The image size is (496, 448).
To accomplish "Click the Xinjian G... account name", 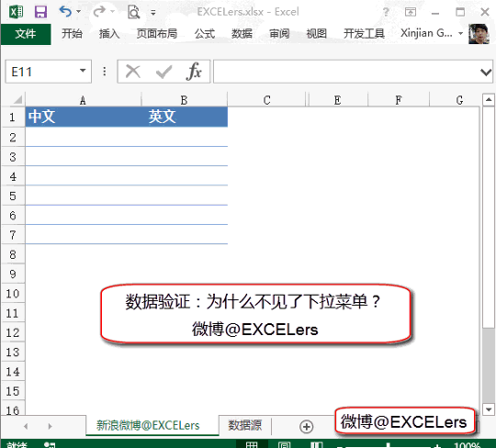I will coord(426,33).
